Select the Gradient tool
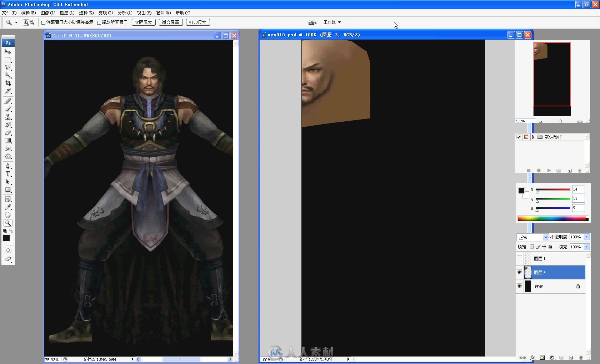The height and width of the screenshot is (364, 600). pos(8,140)
